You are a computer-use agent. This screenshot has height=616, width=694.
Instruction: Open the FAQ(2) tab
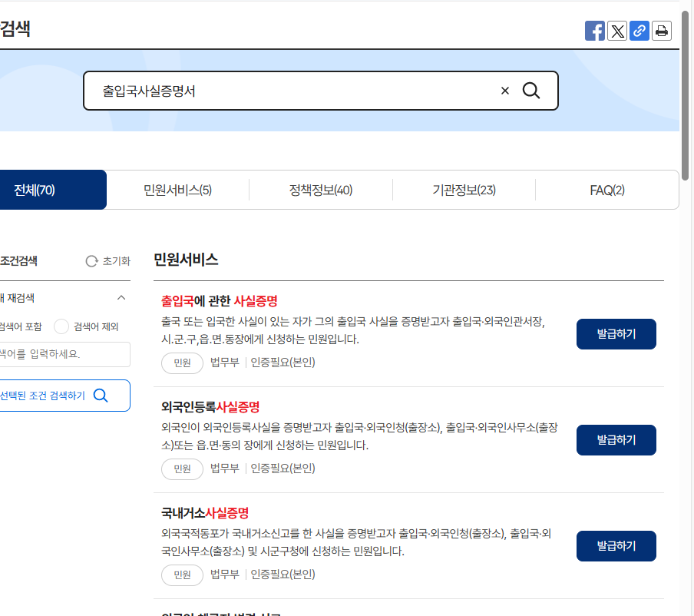pyautogui.click(x=607, y=189)
